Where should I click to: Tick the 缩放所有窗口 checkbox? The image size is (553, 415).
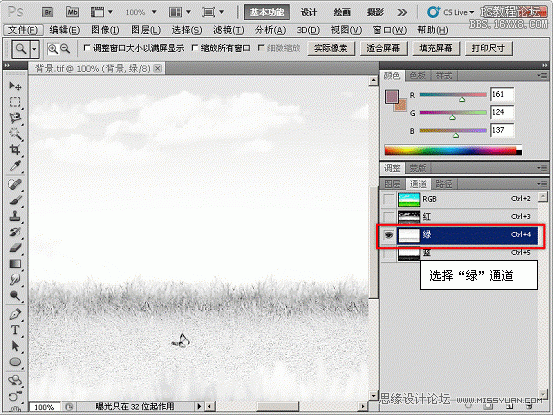(194, 48)
